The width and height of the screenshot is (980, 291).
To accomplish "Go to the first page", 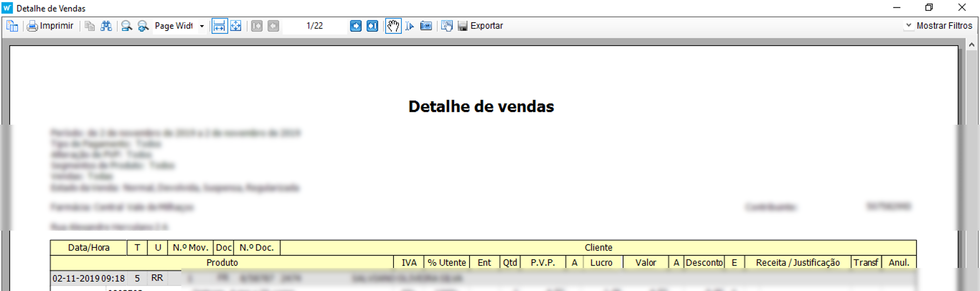I will (257, 26).
